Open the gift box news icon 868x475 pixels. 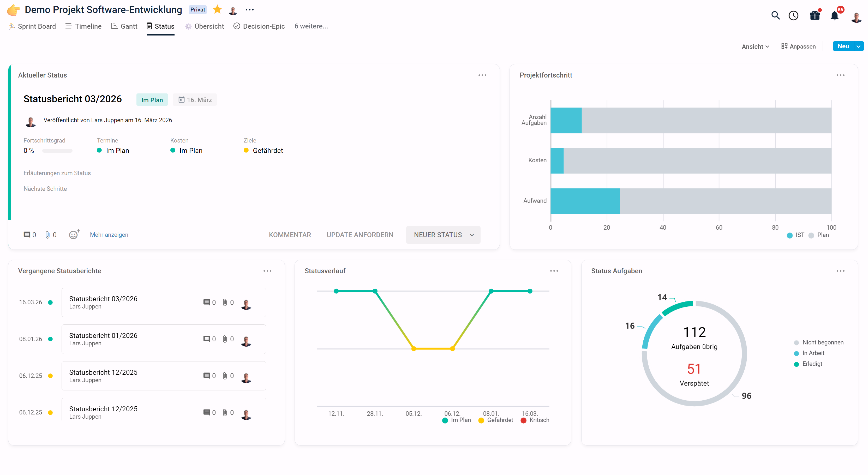pos(815,15)
